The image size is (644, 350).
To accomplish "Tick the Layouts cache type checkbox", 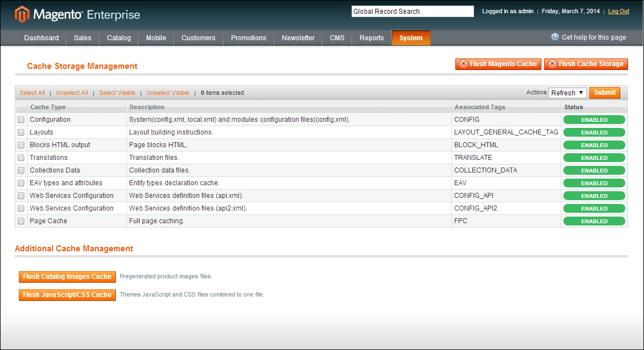I will [x=21, y=132].
